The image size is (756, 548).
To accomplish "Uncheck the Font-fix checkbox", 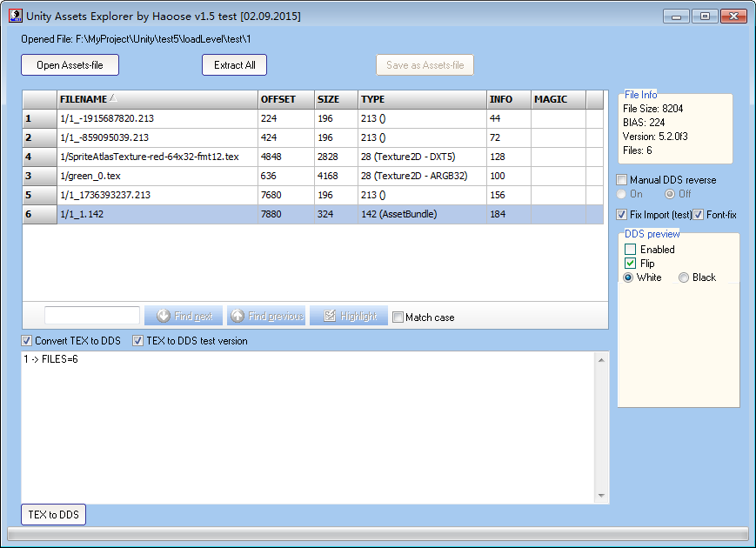I will click(698, 215).
